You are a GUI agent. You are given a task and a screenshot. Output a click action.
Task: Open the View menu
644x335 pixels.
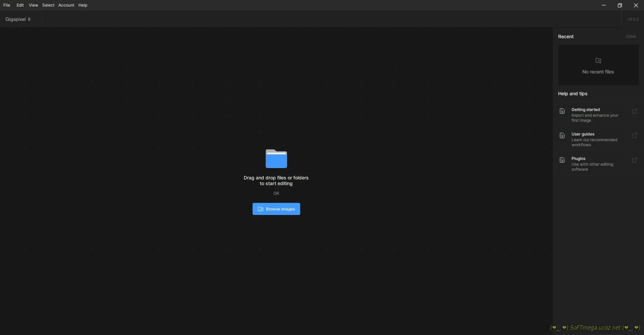click(33, 5)
